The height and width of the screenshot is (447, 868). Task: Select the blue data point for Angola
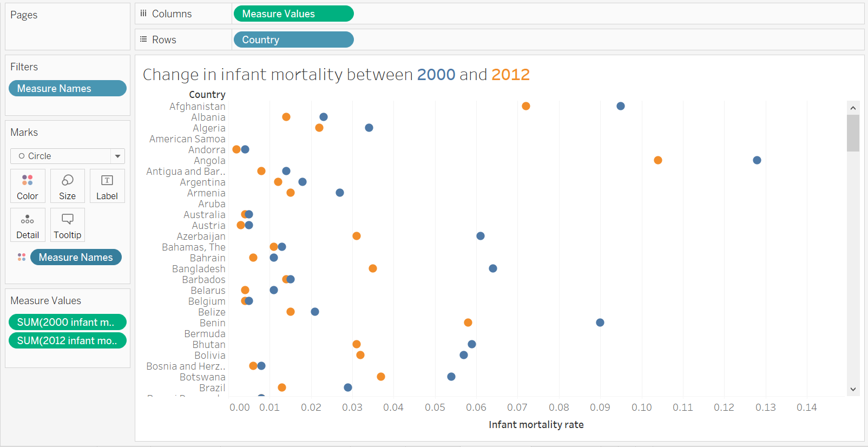pos(757,160)
